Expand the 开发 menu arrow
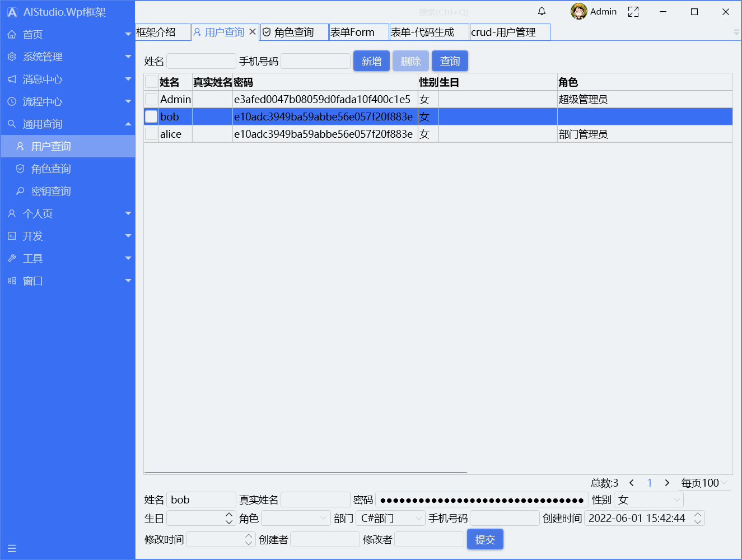This screenshot has width=742, height=560. click(x=128, y=236)
